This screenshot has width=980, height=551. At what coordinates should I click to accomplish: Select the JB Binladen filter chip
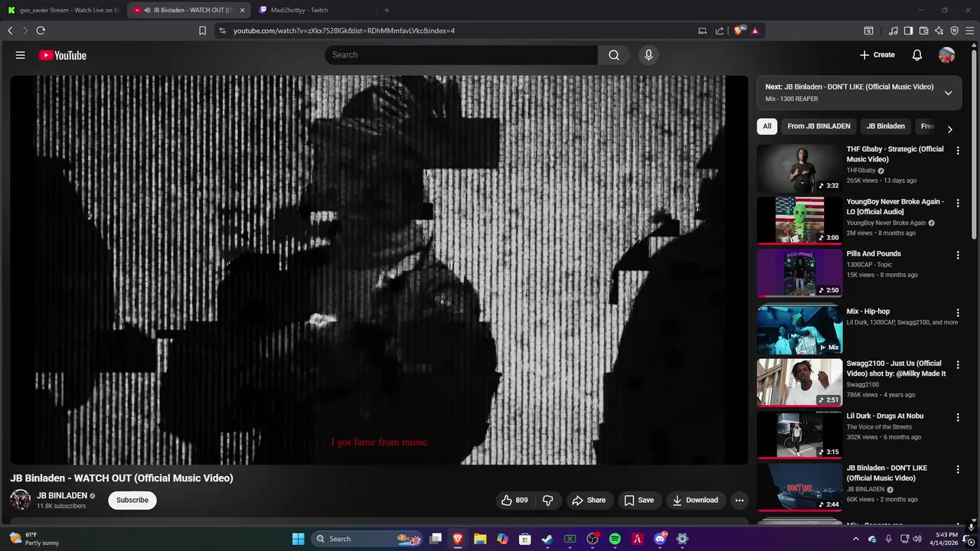point(885,126)
